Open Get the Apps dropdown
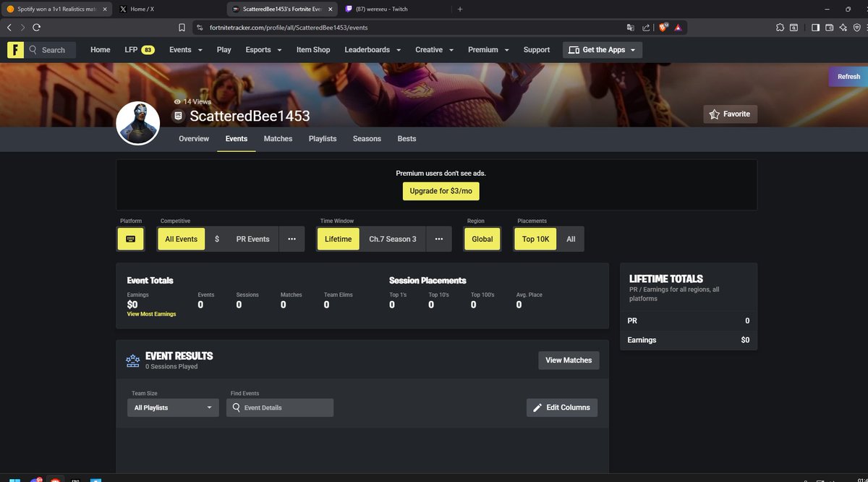Viewport: 868px width, 482px height. [603, 50]
